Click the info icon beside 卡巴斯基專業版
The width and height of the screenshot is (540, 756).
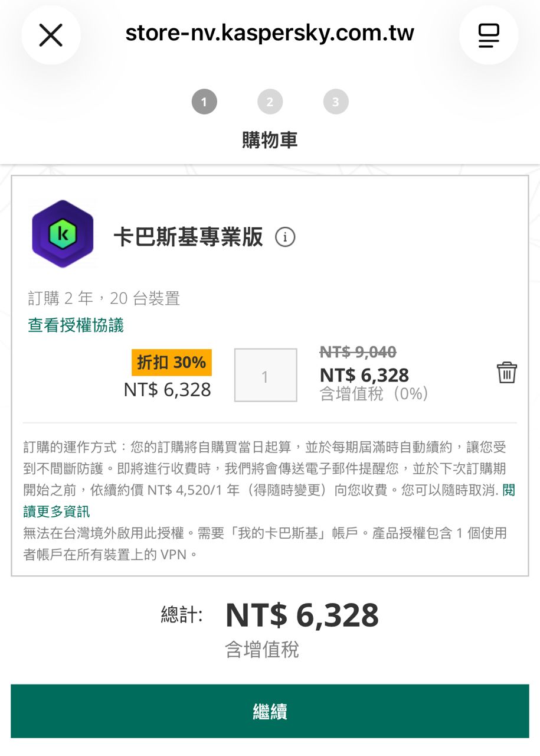(285, 237)
